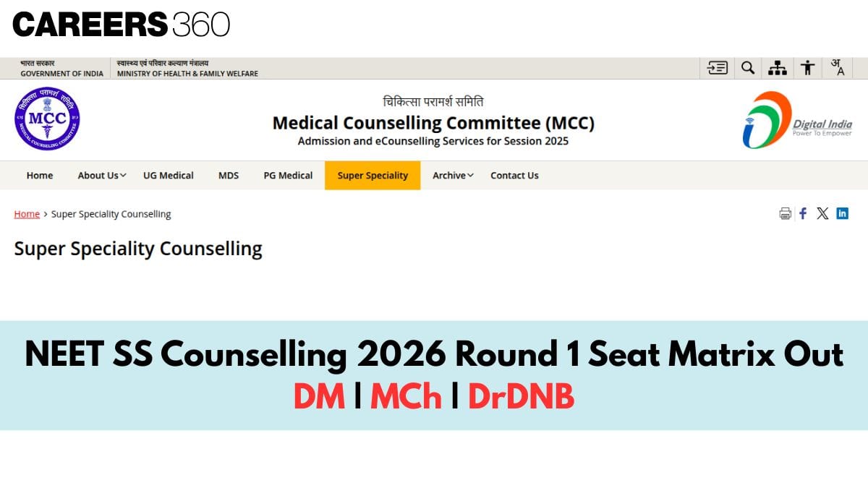Follow the Home breadcrumb link
868x488 pixels.
tap(27, 214)
